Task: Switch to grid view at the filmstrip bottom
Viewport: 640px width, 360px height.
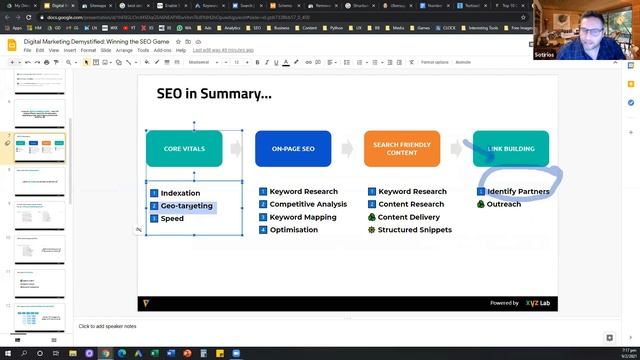Action: click(x=54, y=340)
